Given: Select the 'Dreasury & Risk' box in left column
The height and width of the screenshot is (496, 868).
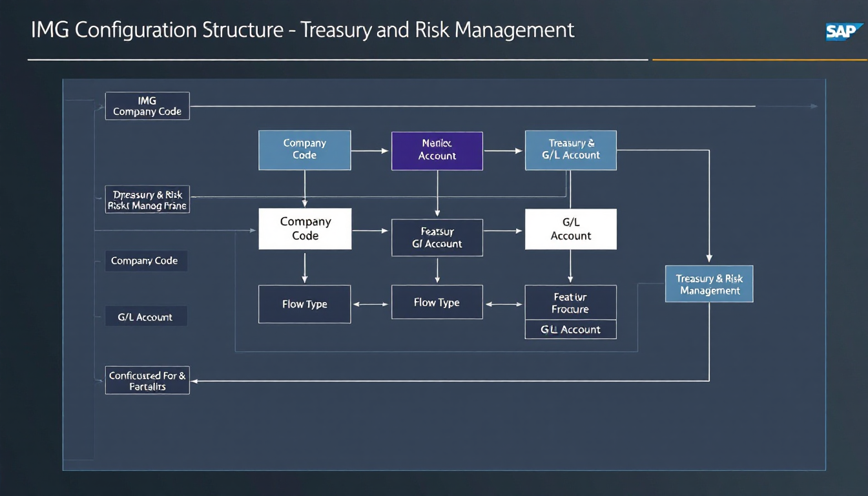Looking at the screenshot, I should click(147, 200).
